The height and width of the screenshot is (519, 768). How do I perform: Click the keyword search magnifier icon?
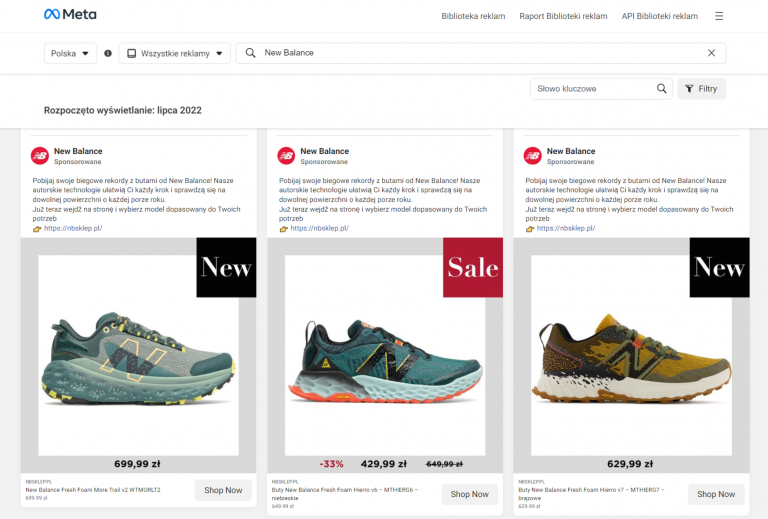tap(661, 89)
